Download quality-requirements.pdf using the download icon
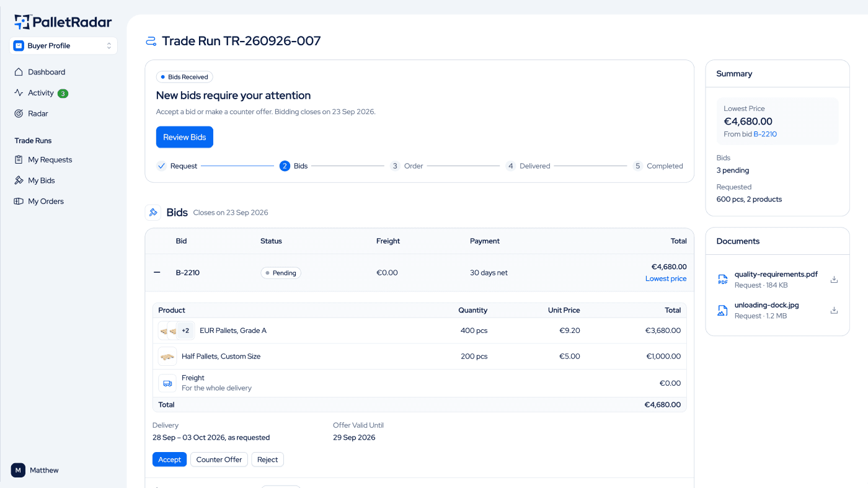 tap(834, 280)
